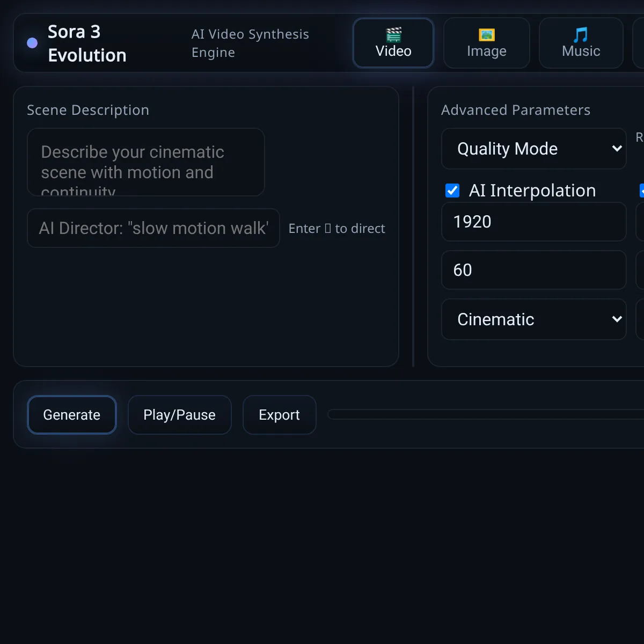
Task: Switch to the Video tab
Action: point(393,43)
